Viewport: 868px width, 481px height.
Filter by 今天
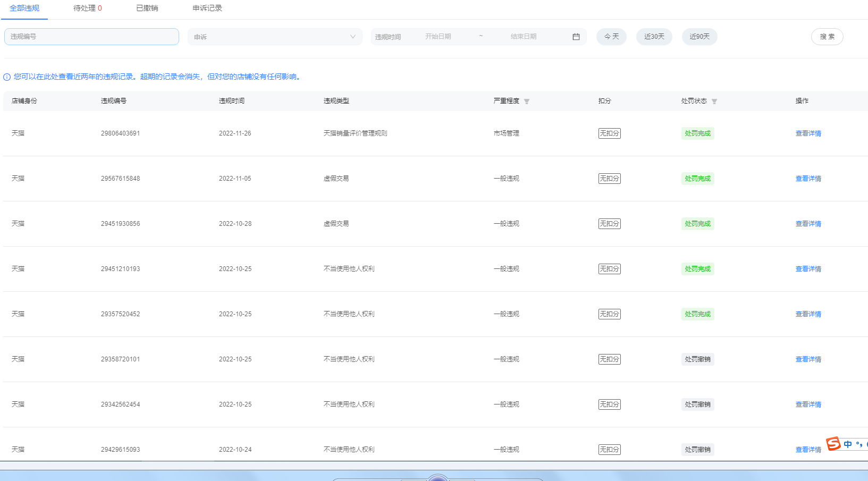(611, 37)
